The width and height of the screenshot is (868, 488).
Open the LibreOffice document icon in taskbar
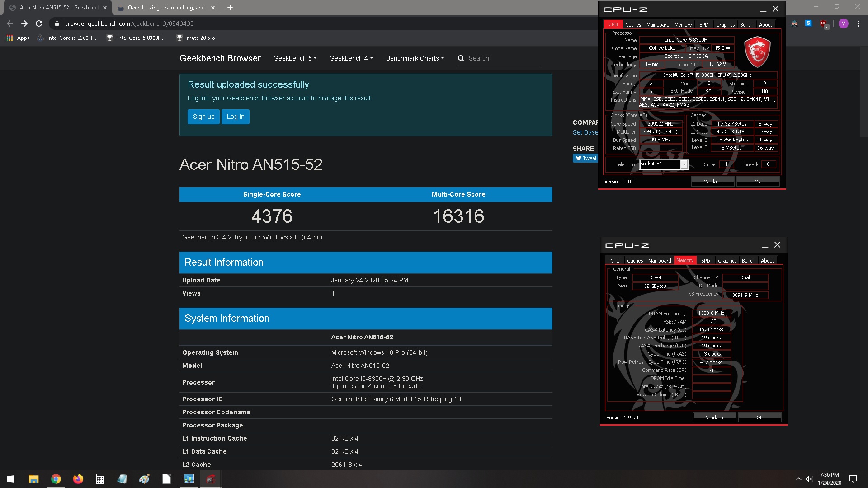coord(166,479)
